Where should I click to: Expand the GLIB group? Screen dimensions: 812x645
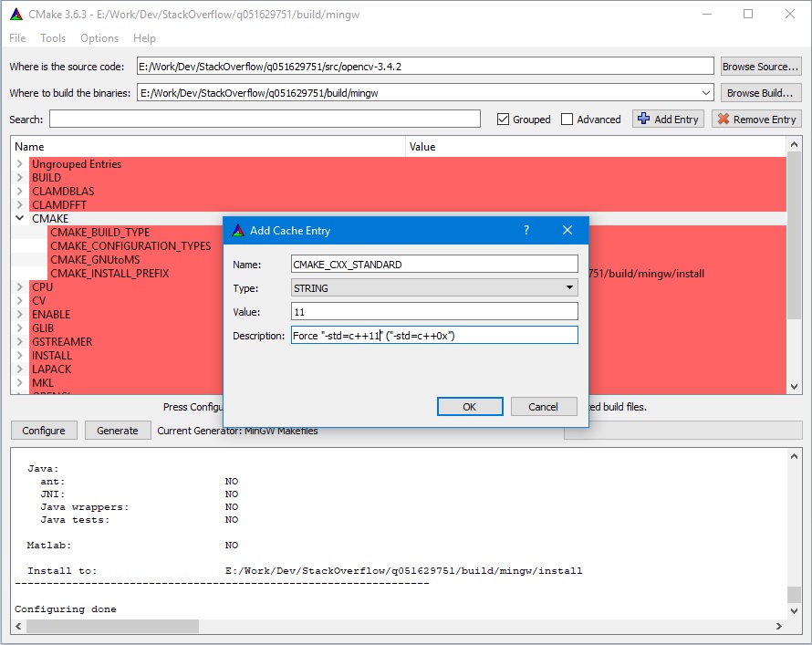(20, 328)
